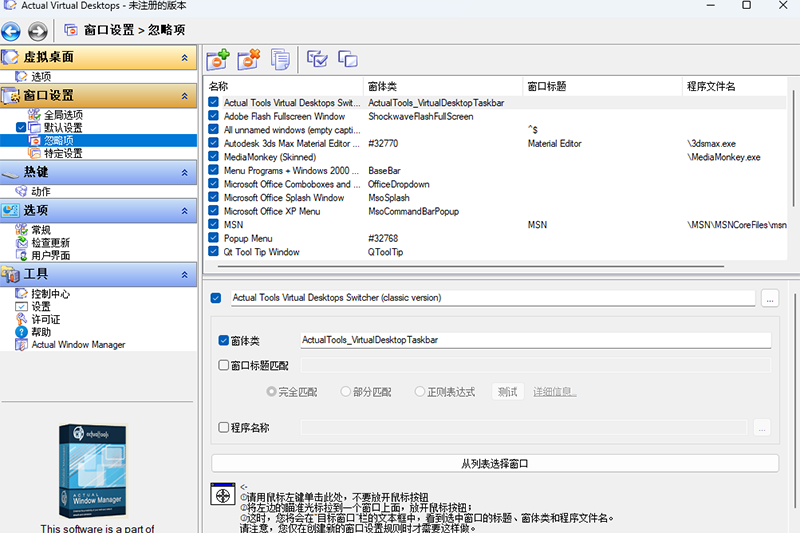800x533 pixels.
Task: Click the 窗体类 value input field
Action: [536, 340]
